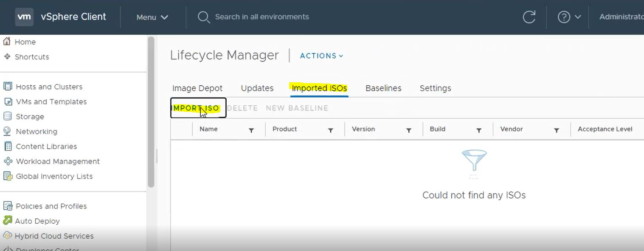Open the Administrator user menu
This screenshot has width=644, height=251.
click(622, 17)
